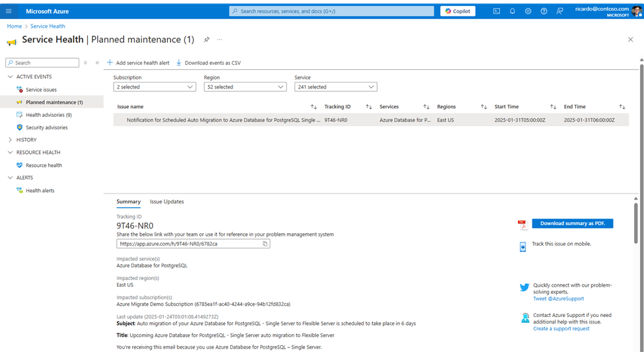Click the support person icon
The image size is (644, 352).
click(x=525, y=318)
